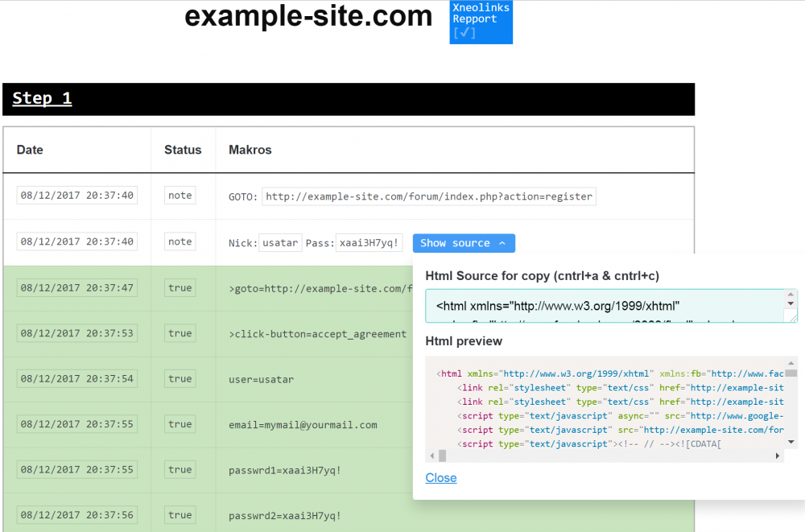Select the >click-button=accept_agreement macro text
Screen dimensions: 805x532
pos(317,334)
